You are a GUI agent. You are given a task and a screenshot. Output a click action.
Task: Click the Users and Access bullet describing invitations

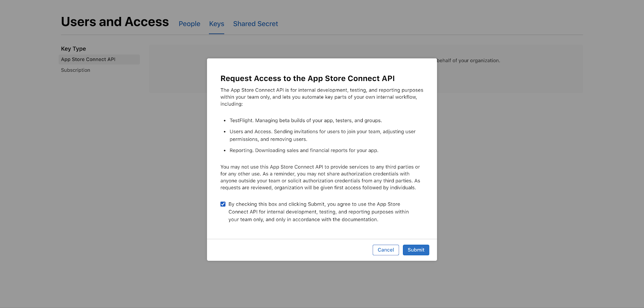tap(322, 135)
